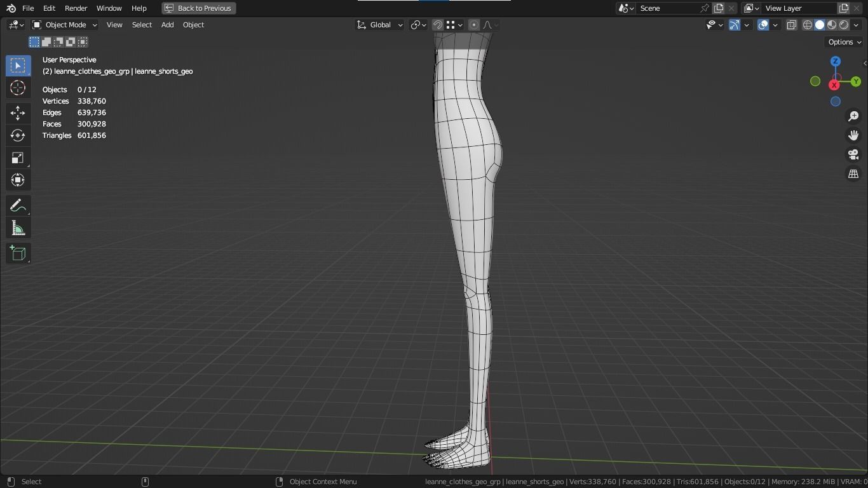Viewport: 868px width, 488px height.
Task: Select the 3D Cursor tool
Action: coord(18,88)
